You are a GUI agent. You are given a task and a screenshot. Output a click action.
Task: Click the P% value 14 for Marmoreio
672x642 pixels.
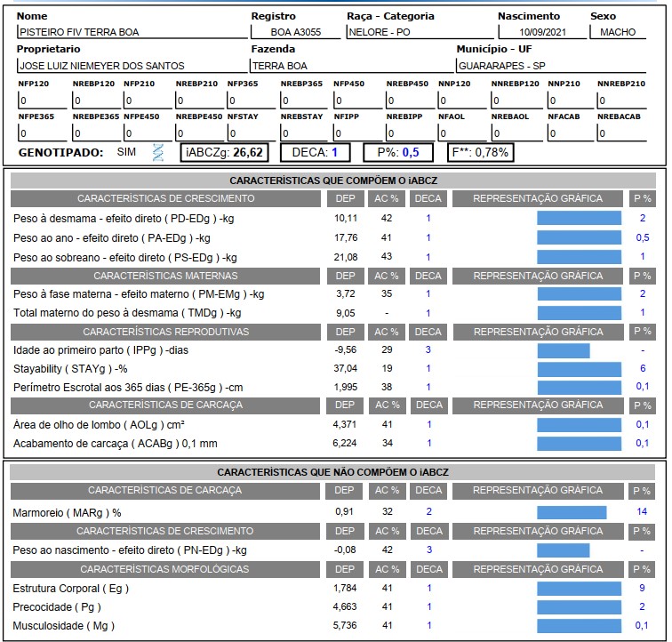point(642,511)
